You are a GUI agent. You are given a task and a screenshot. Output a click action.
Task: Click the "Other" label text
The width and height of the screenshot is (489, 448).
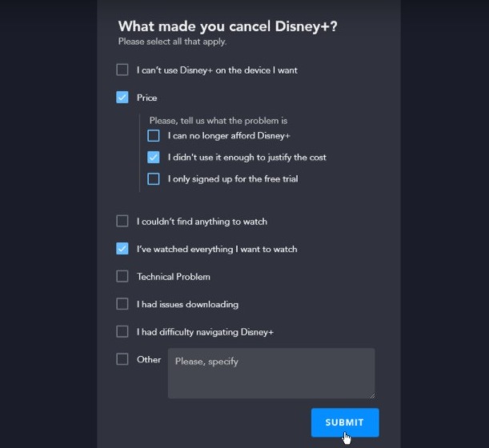coord(149,360)
